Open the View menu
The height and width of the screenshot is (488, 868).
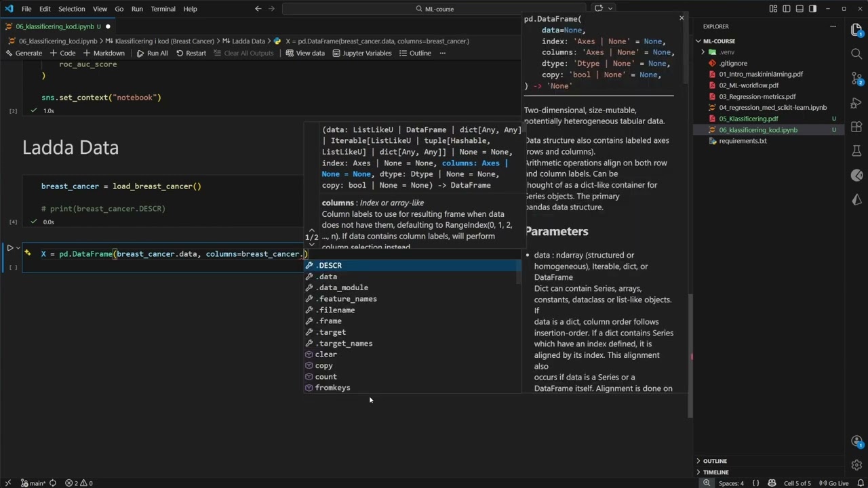pyautogui.click(x=100, y=9)
